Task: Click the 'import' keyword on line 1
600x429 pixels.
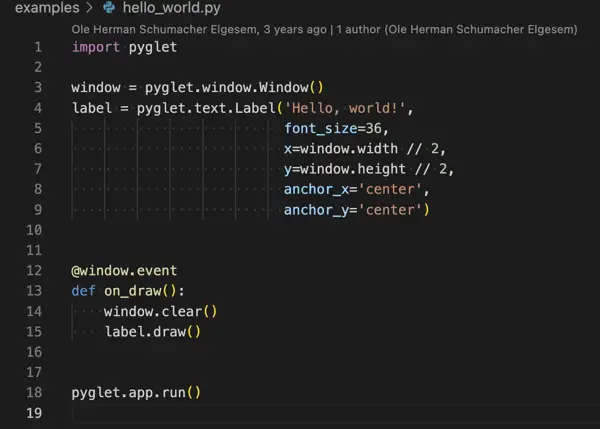Action: [x=96, y=47]
